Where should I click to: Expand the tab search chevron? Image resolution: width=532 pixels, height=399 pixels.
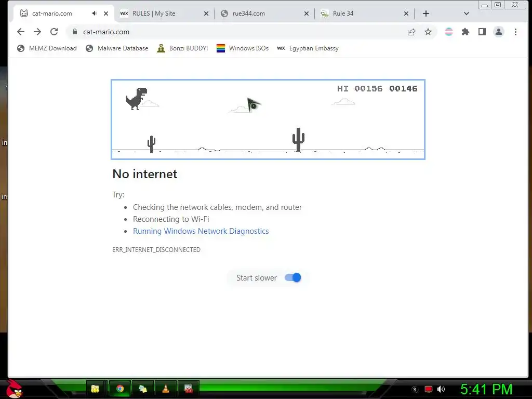pos(467,14)
